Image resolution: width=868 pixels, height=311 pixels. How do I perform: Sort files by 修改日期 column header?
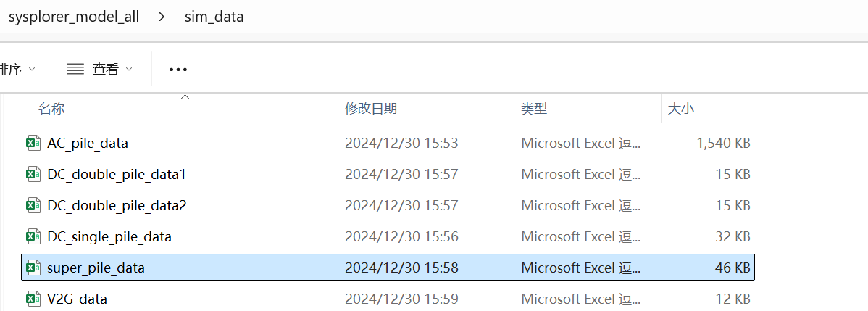[371, 108]
